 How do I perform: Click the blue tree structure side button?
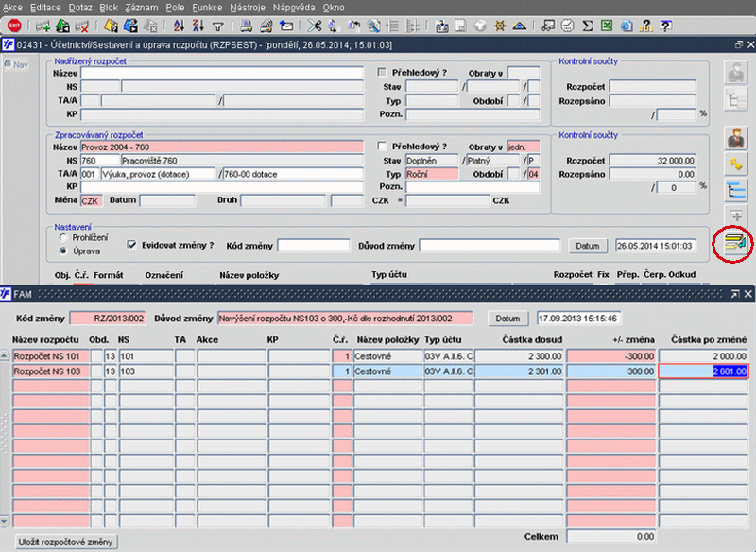pyautogui.click(x=736, y=190)
